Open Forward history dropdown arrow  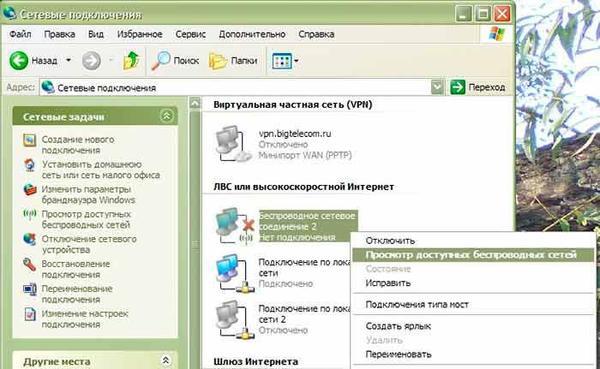click(x=111, y=60)
